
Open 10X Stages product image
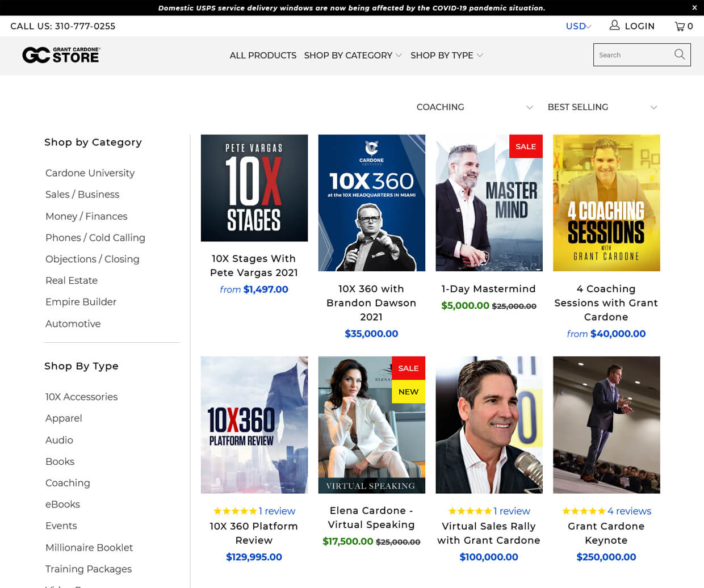(254, 188)
